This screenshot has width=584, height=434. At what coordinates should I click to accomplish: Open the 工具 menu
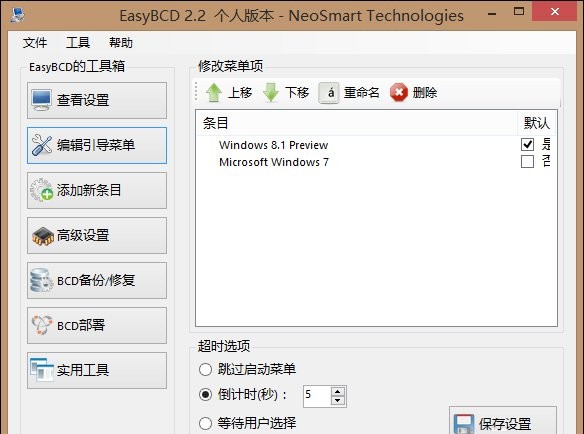click(78, 43)
